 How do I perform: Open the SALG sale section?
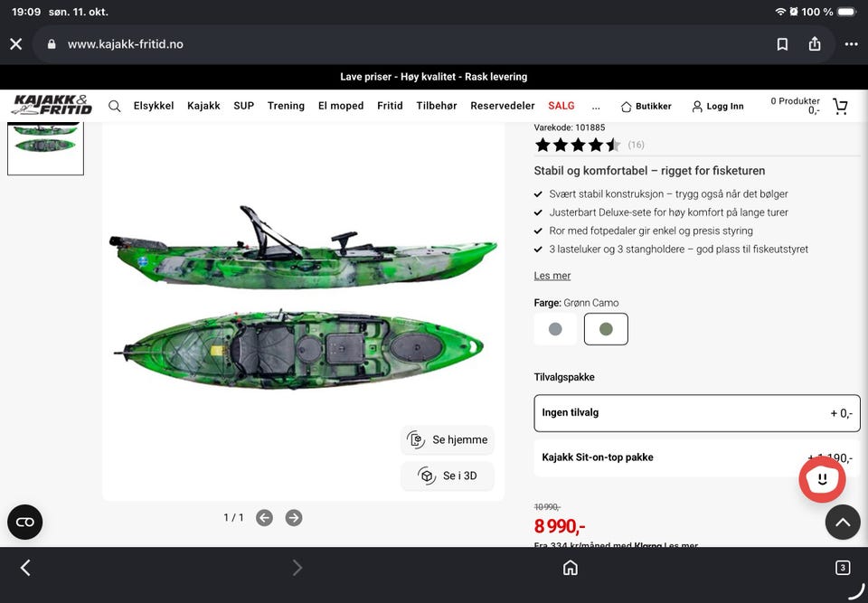pyautogui.click(x=561, y=106)
